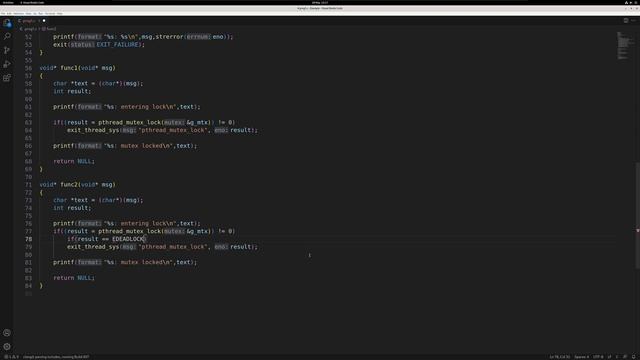The image size is (640, 360).
Task: Click 'exit(status: EXIT_FAILURE);' line
Action: click(99, 44)
